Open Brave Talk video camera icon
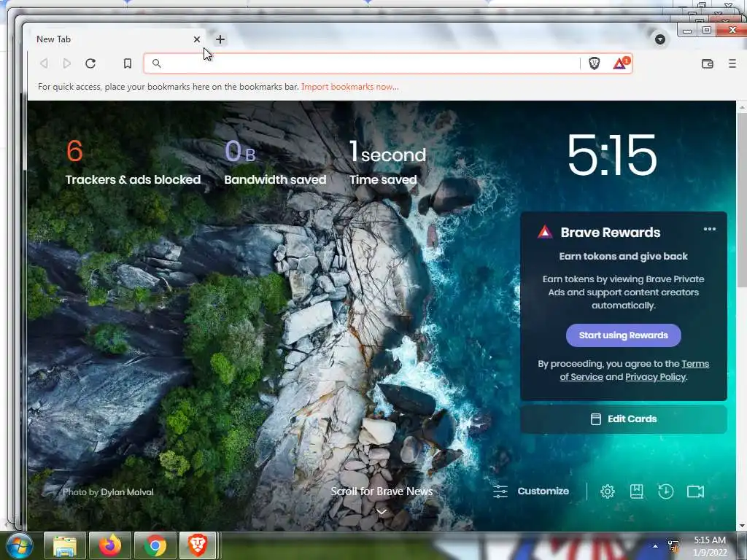 point(695,491)
